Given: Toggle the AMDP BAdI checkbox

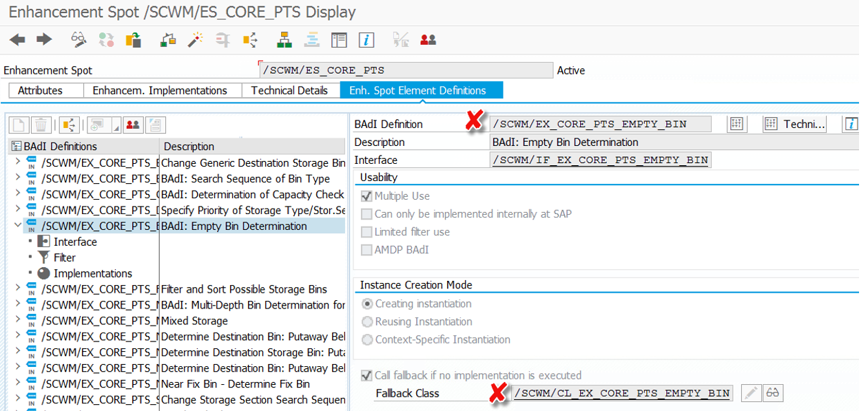Looking at the screenshot, I should tap(366, 250).
